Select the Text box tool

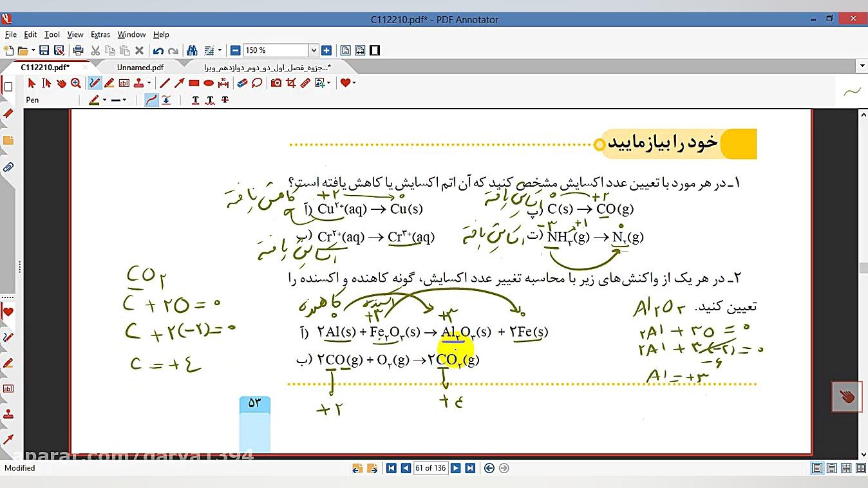124,82
